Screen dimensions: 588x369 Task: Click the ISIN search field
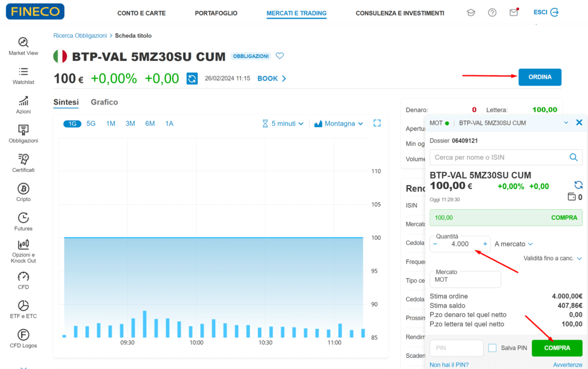point(498,157)
